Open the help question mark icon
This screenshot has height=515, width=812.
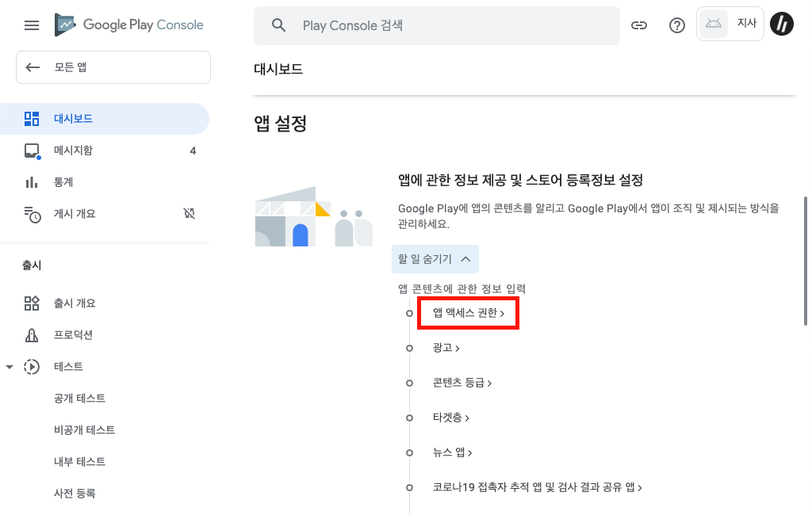coord(677,25)
